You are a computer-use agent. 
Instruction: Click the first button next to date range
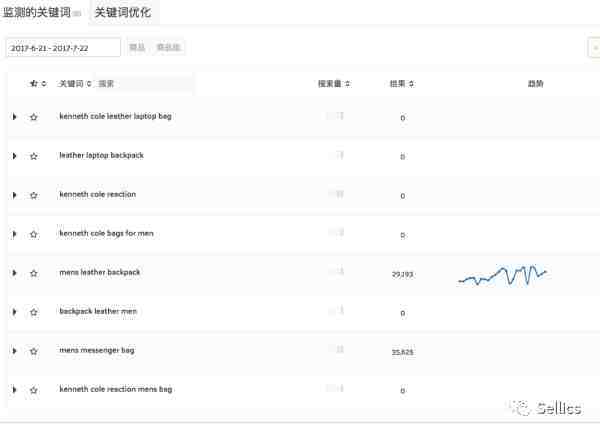137,47
